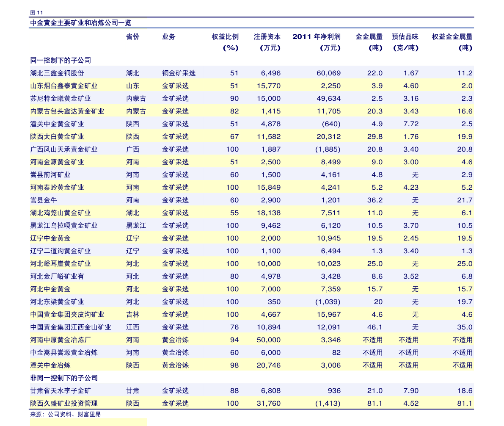This screenshot has width=504, height=426.
Task: Click the 潼关中金黄金矿业 row
Action: tap(58, 124)
